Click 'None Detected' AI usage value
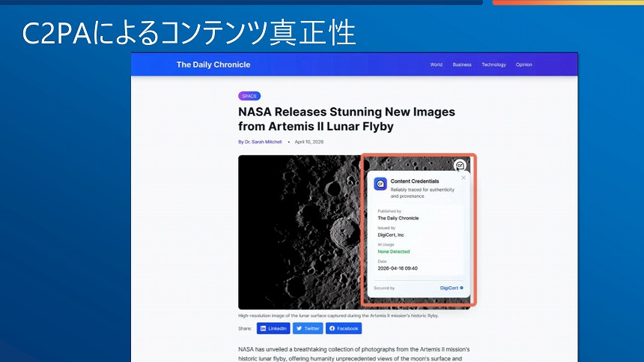644x362 pixels. [x=393, y=252]
